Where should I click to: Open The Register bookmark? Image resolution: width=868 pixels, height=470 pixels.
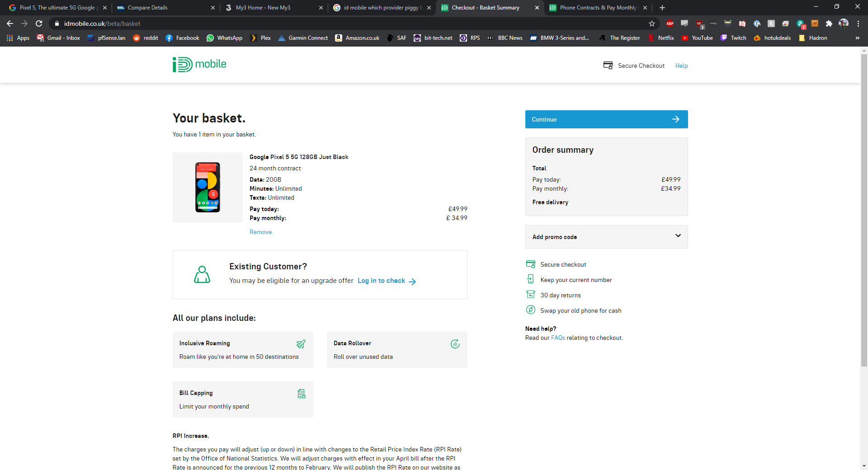(x=620, y=38)
